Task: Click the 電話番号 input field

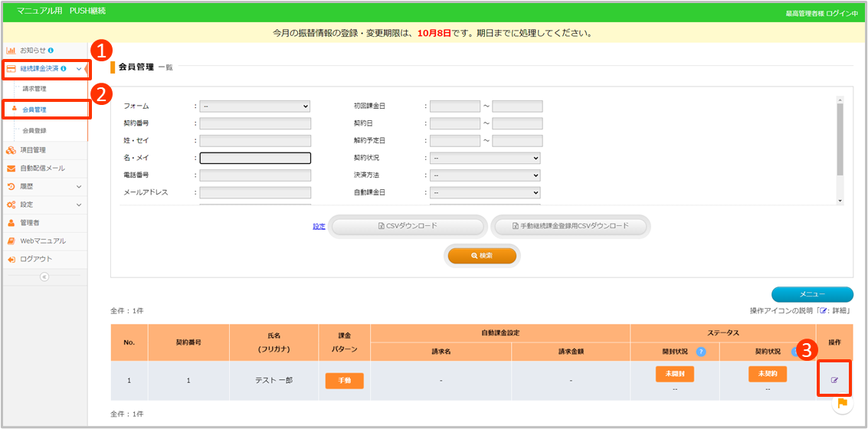Action: [x=254, y=175]
